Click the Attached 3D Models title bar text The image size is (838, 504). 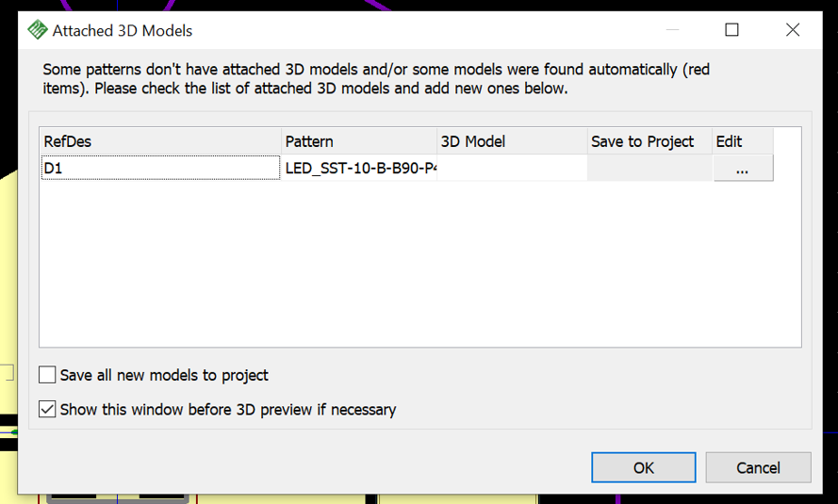pyautogui.click(x=123, y=30)
